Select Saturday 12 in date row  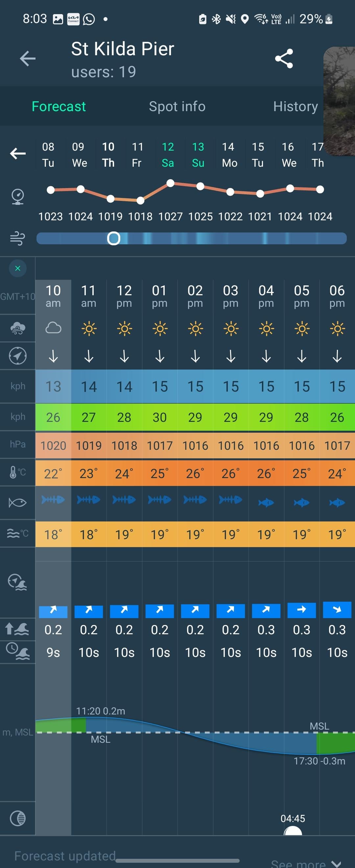(168, 155)
